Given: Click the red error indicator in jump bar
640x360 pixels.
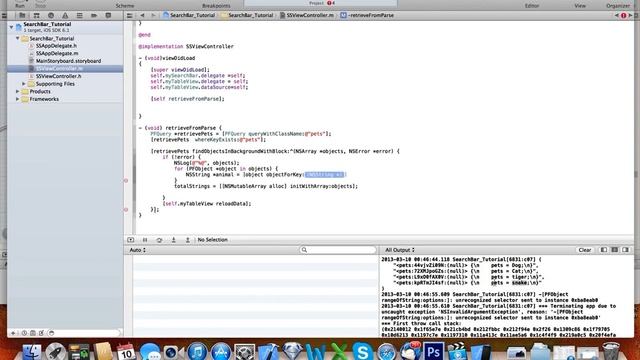Looking at the screenshot, I should pyautogui.click(x=623, y=16).
